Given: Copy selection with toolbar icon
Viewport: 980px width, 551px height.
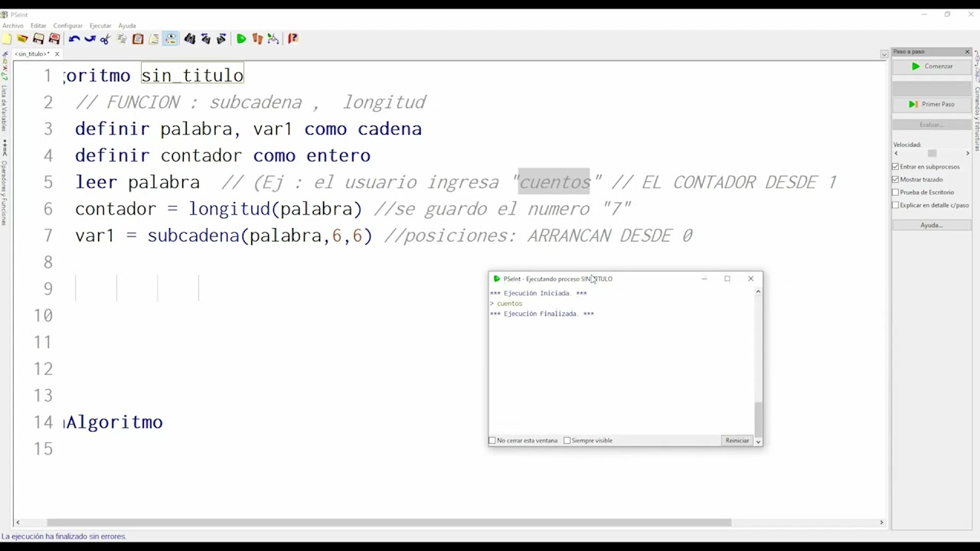Looking at the screenshot, I should click(122, 39).
